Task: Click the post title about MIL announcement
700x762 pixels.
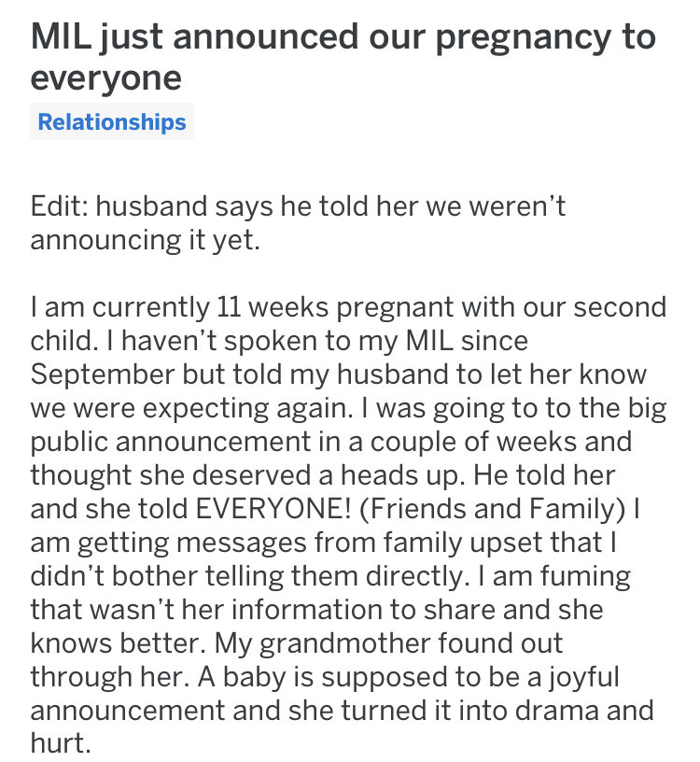Action: (343, 57)
